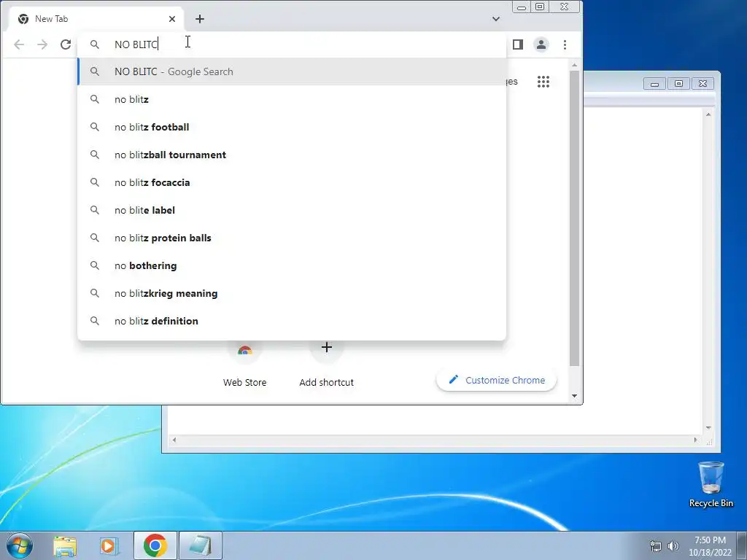Image resolution: width=747 pixels, height=560 pixels.
Task: Click the volume speaker tray icon
Action: 673,546
